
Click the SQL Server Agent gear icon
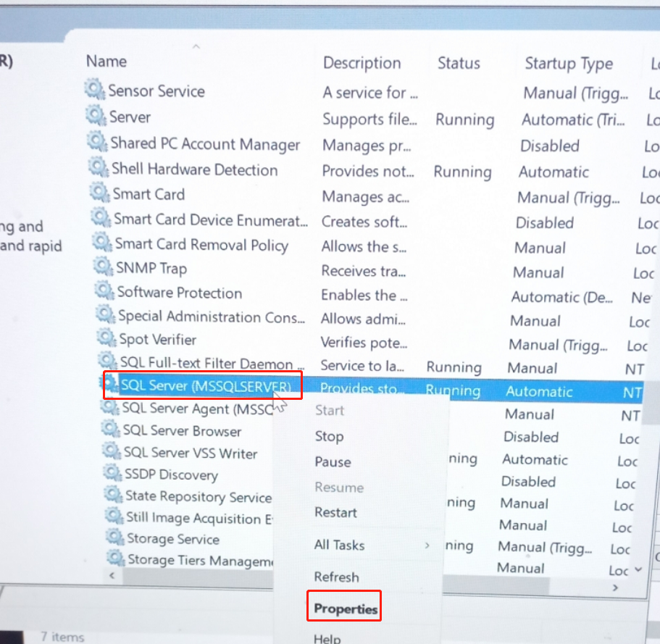(x=110, y=406)
